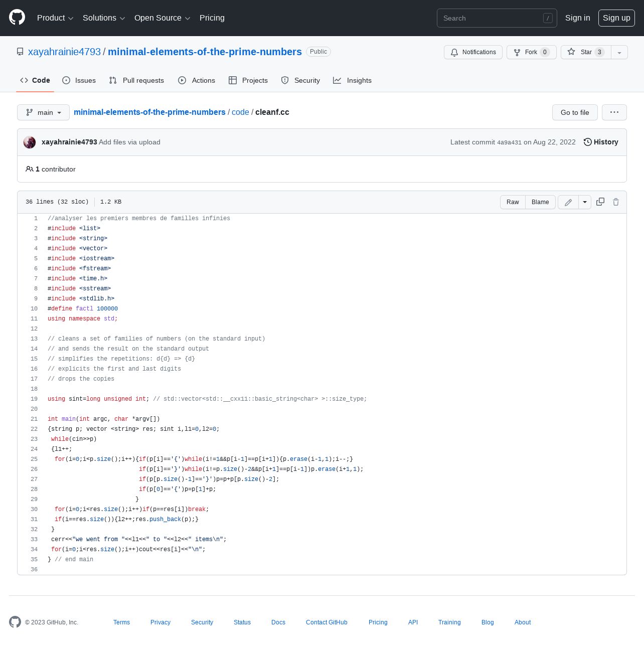Focus the Search input field
The height and width of the screenshot is (653, 644).
(497, 18)
